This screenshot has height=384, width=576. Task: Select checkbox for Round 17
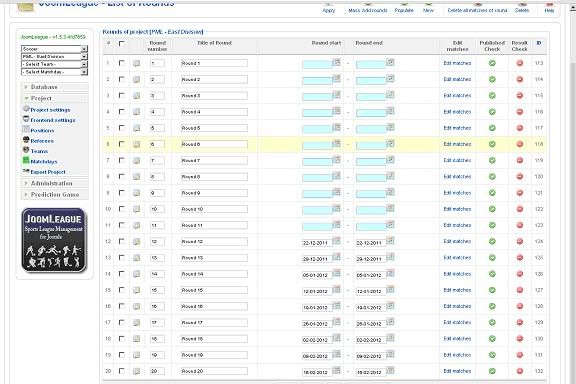point(122,322)
